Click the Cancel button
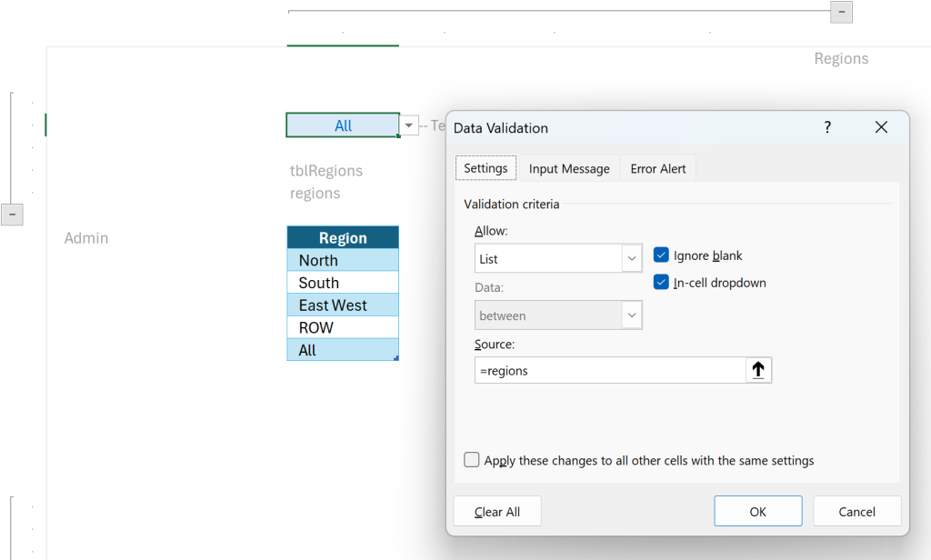 856,511
